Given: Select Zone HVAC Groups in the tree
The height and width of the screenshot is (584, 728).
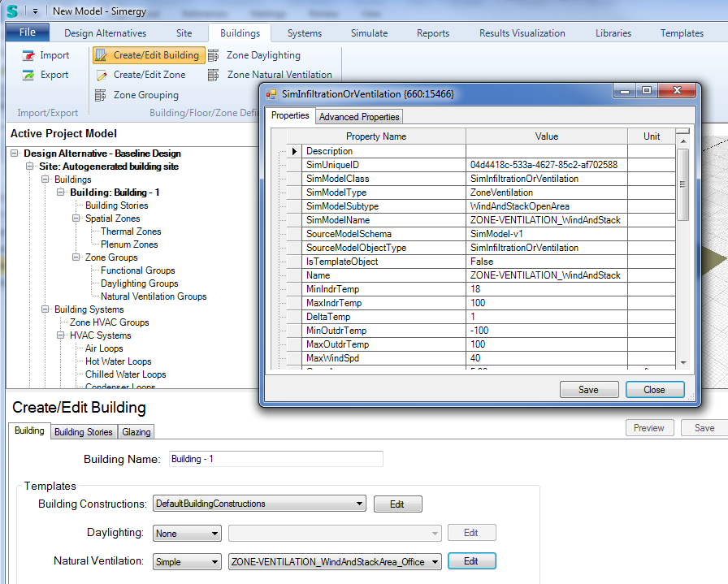Looking at the screenshot, I should (109, 322).
